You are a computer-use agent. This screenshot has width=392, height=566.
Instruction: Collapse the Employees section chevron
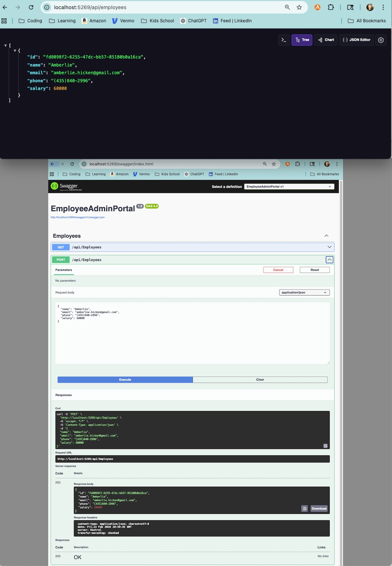(x=327, y=236)
